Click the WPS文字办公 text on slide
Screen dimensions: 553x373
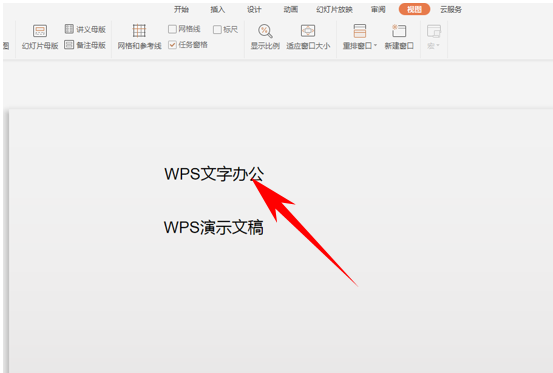(x=214, y=174)
